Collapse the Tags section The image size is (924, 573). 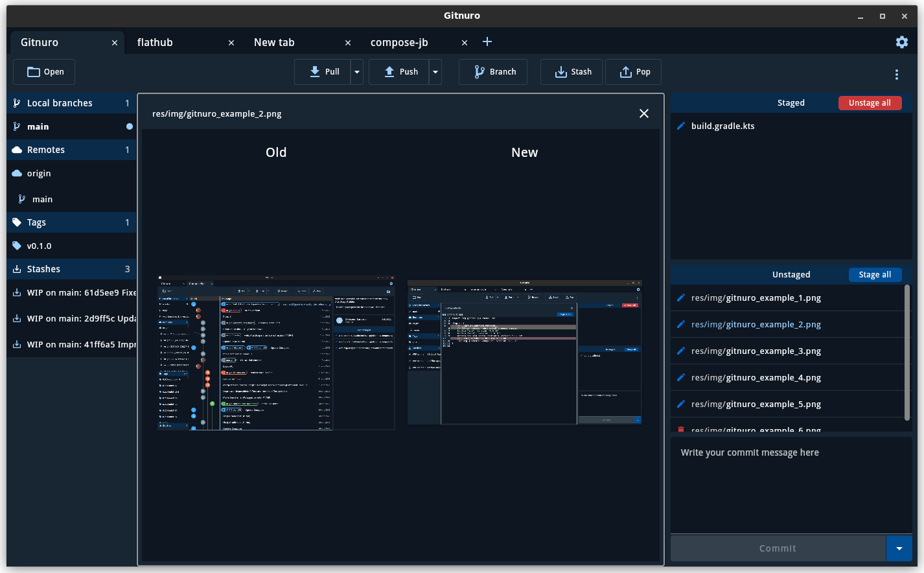coord(71,222)
